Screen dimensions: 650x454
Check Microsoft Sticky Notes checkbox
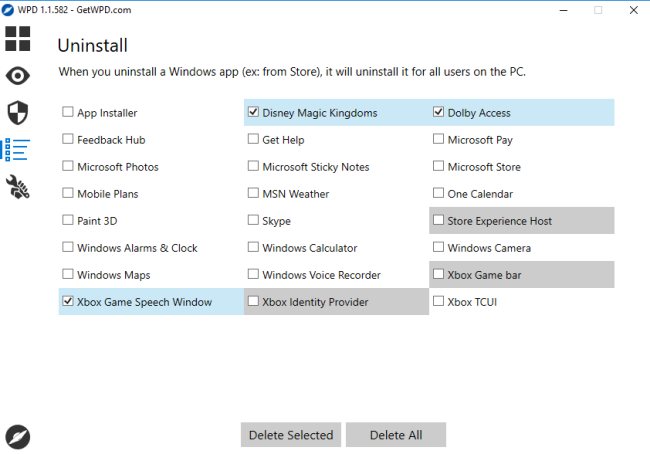click(253, 166)
